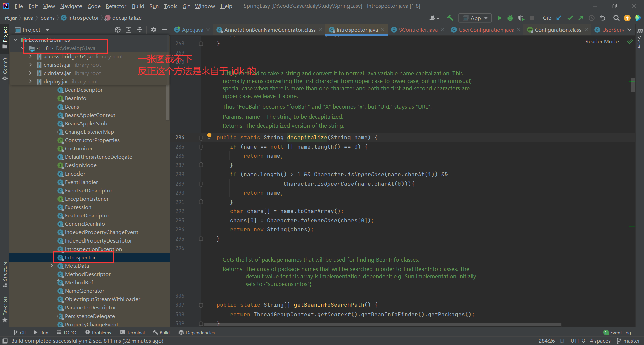
Task: Switch to AnnotationBeanNameGenerator.class tab
Action: click(270, 30)
